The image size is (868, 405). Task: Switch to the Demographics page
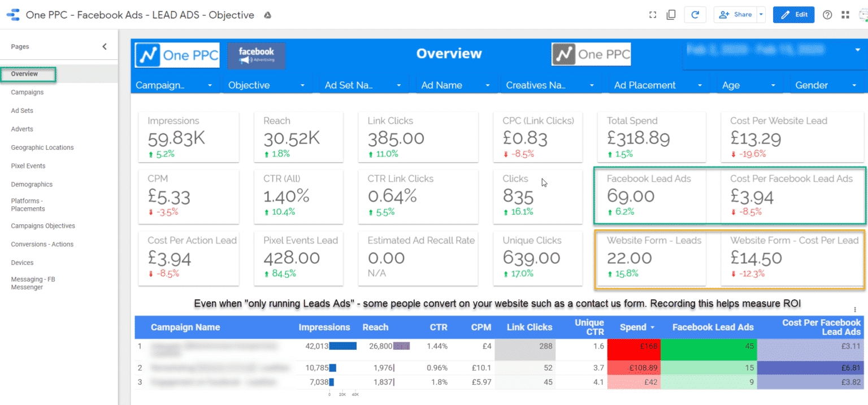[32, 184]
